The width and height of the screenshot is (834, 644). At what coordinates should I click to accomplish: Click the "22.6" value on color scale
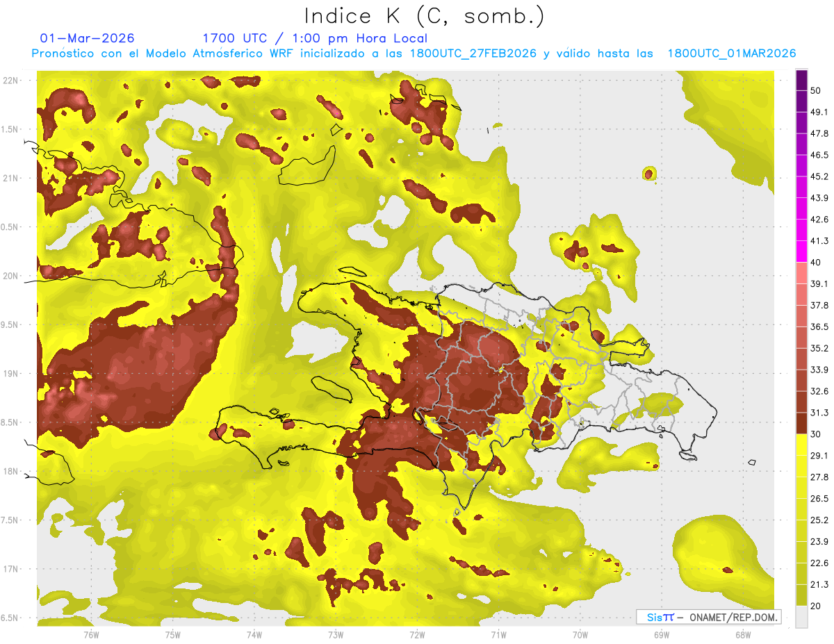pyautogui.click(x=819, y=563)
